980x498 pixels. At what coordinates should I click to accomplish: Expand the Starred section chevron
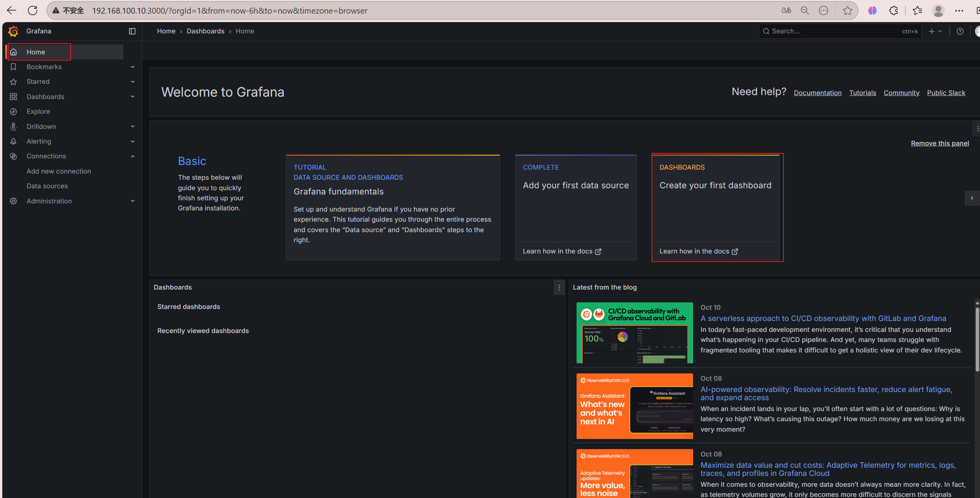(132, 82)
